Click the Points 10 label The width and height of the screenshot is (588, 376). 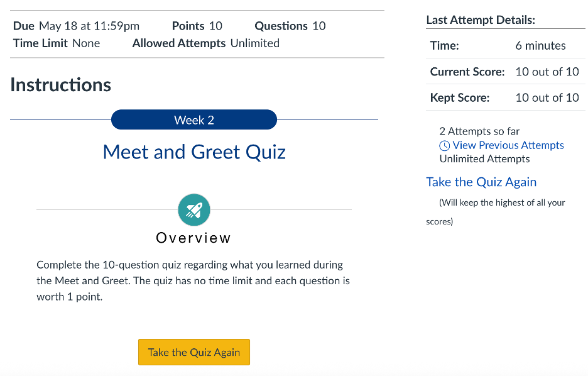tap(197, 26)
